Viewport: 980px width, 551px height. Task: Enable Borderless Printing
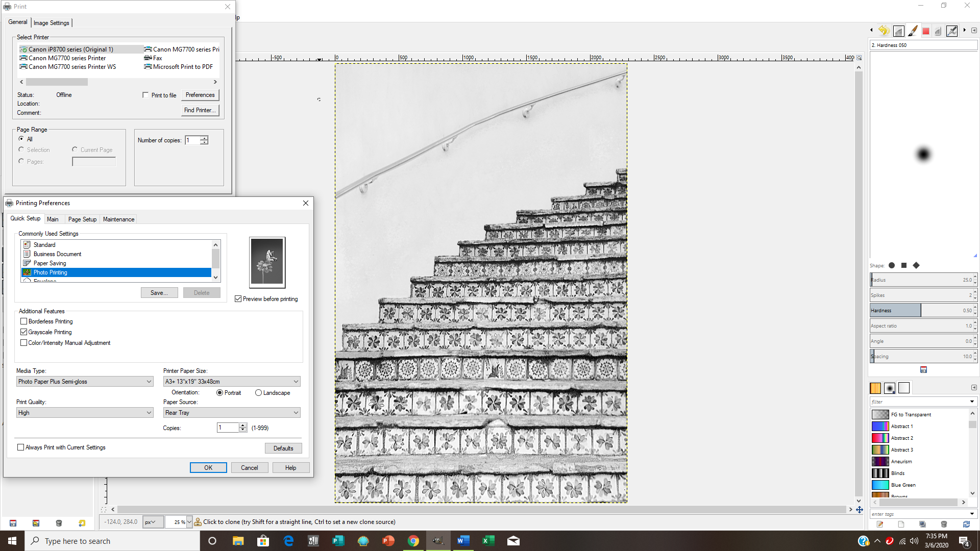[x=23, y=321]
